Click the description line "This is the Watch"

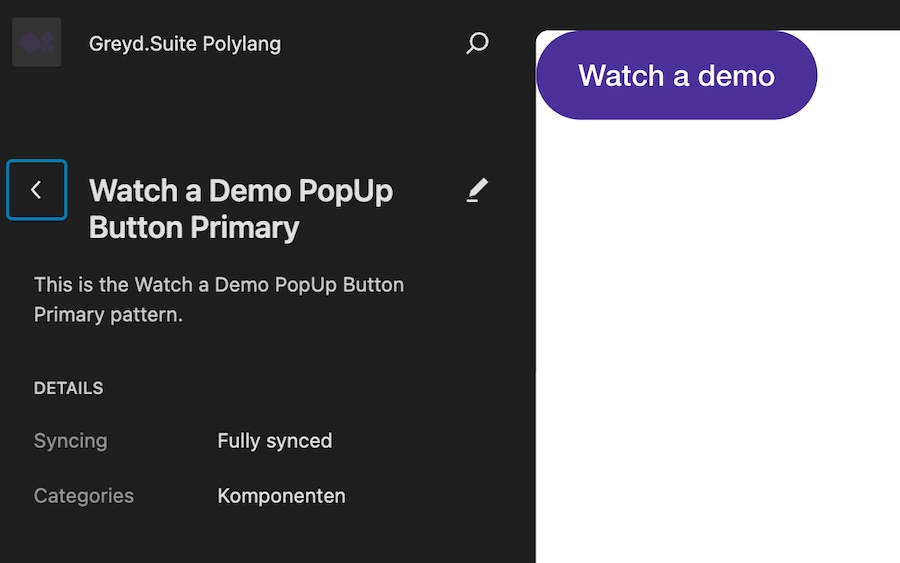click(219, 285)
